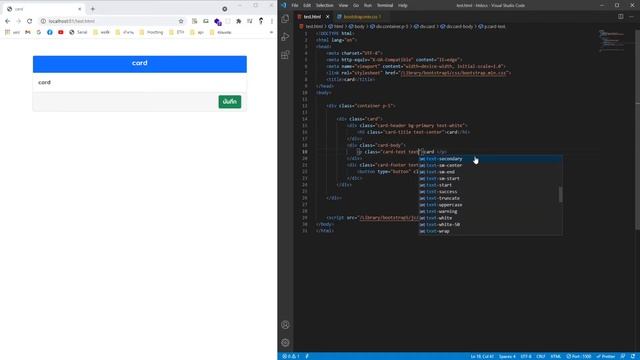
Task: Click the errors and warnings status item
Action: (291, 356)
